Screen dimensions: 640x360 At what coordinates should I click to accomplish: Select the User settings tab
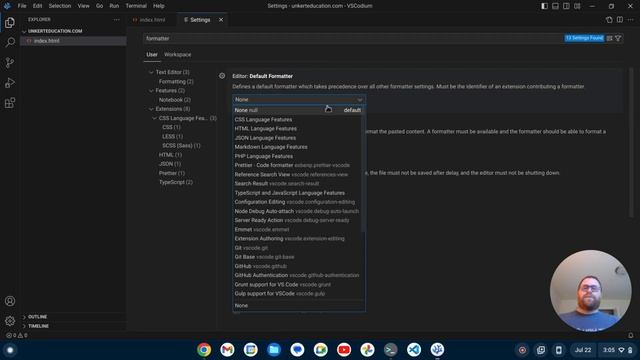point(152,54)
